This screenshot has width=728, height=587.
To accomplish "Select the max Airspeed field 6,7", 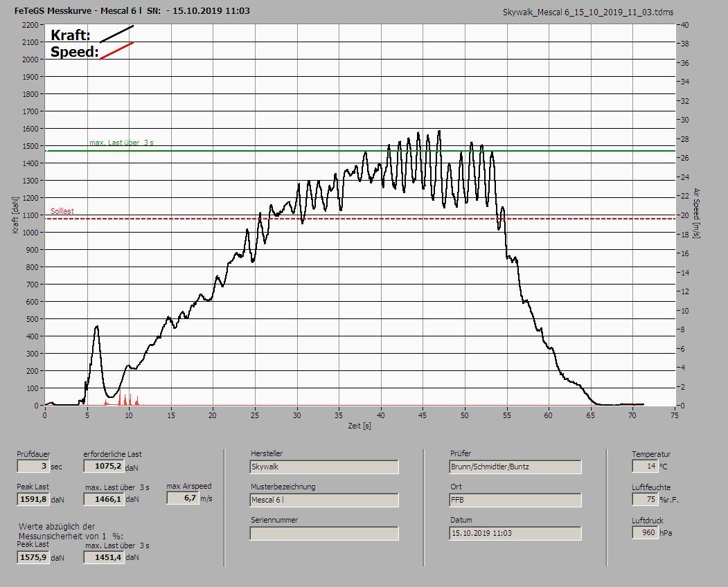I will [183, 498].
